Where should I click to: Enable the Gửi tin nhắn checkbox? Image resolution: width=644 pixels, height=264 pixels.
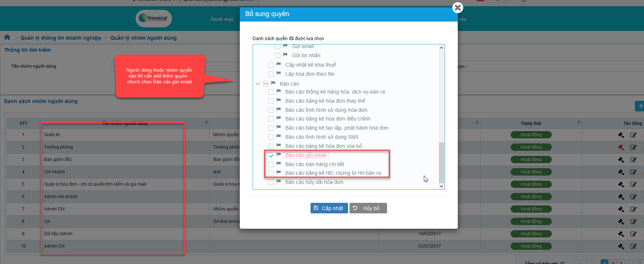coord(278,56)
